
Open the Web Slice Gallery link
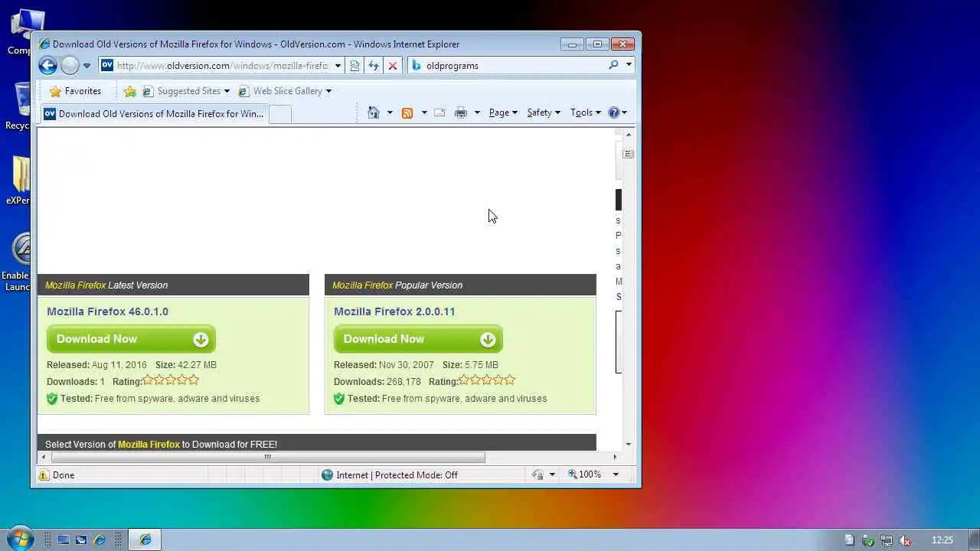(x=285, y=91)
